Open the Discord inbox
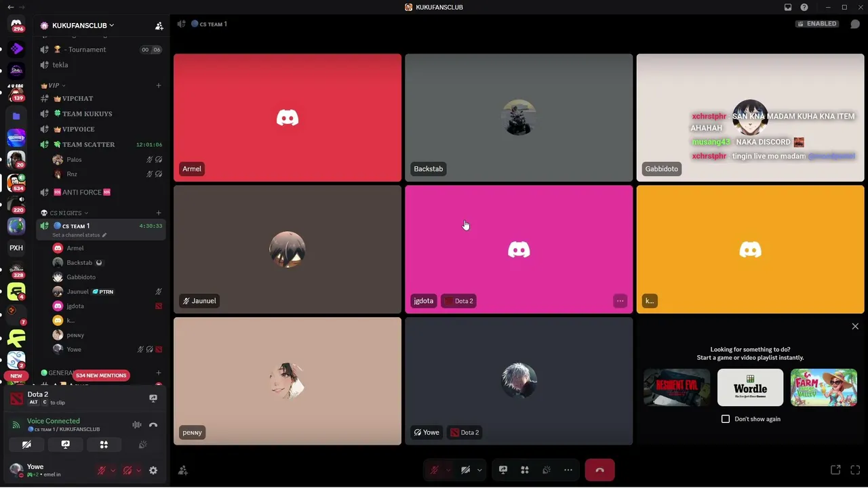 pos(788,7)
